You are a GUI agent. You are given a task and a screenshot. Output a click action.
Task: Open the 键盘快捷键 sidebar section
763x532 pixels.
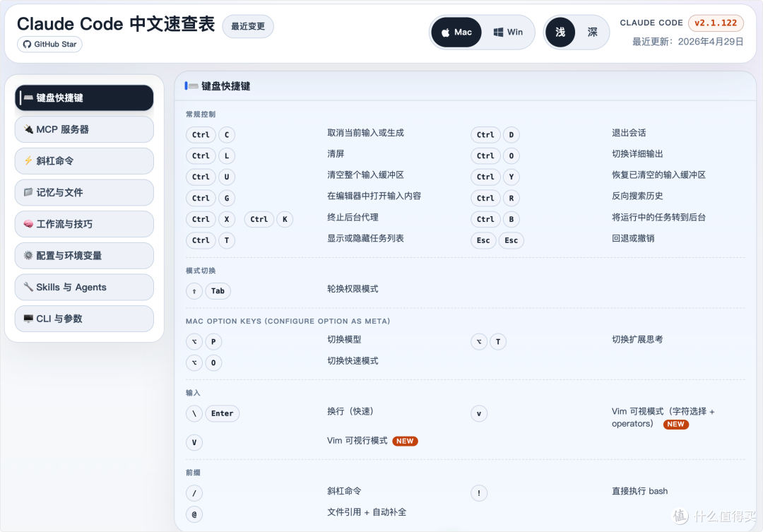point(84,97)
